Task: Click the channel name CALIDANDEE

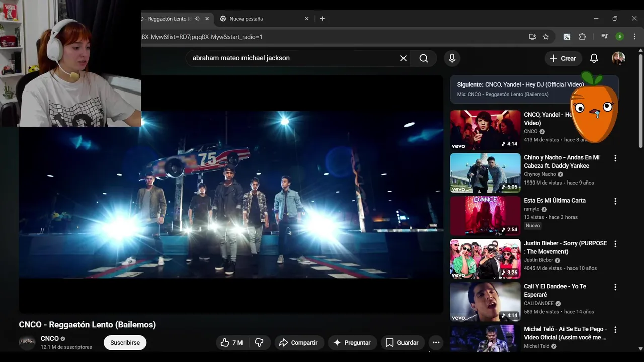Action: tap(539, 303)
